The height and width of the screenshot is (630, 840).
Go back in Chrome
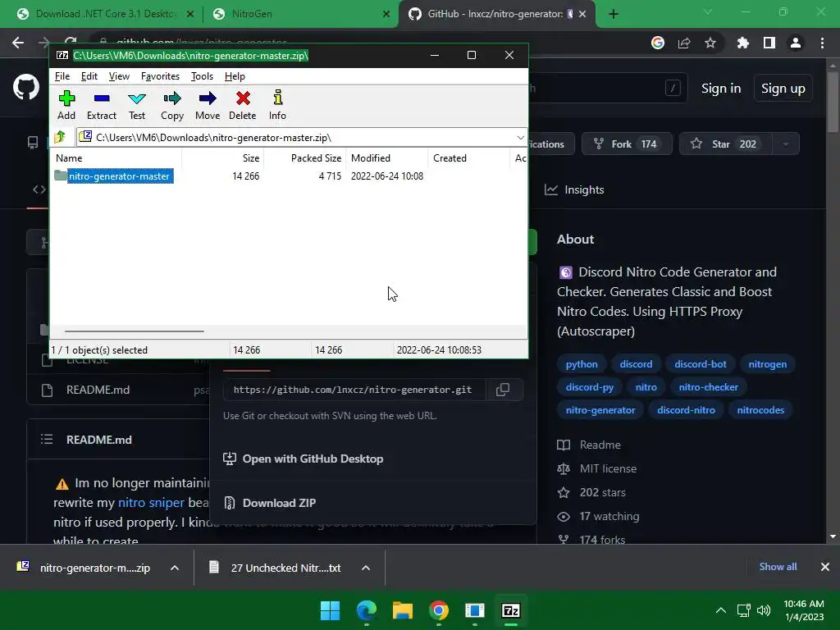18,43
